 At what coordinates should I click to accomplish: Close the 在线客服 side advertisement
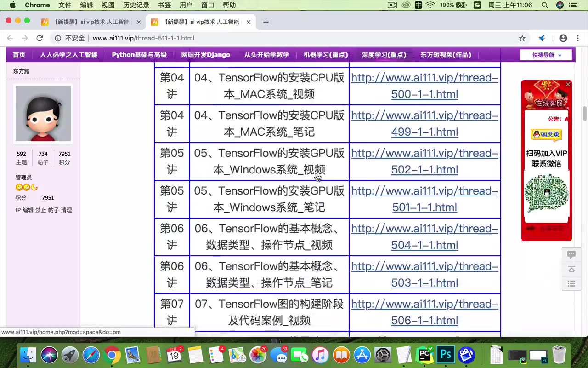pos(568,84)
